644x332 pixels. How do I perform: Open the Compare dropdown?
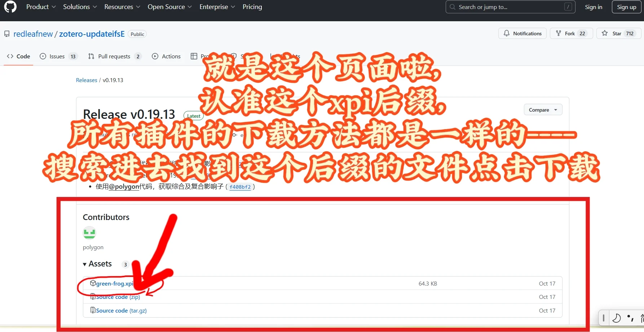542,109
